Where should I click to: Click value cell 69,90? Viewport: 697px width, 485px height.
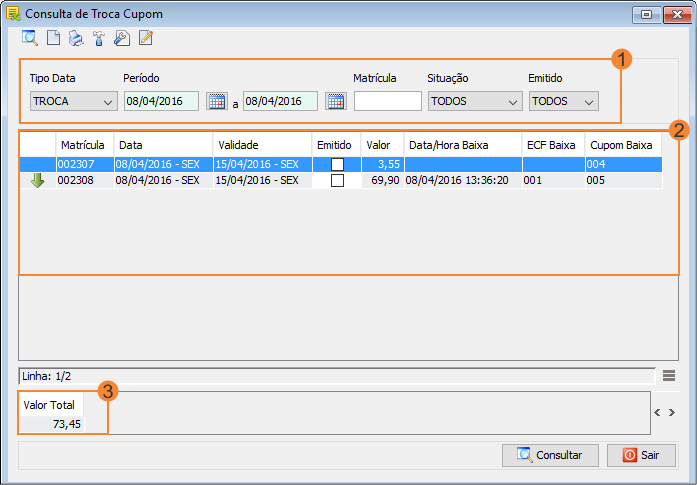(x=383, y=180)
